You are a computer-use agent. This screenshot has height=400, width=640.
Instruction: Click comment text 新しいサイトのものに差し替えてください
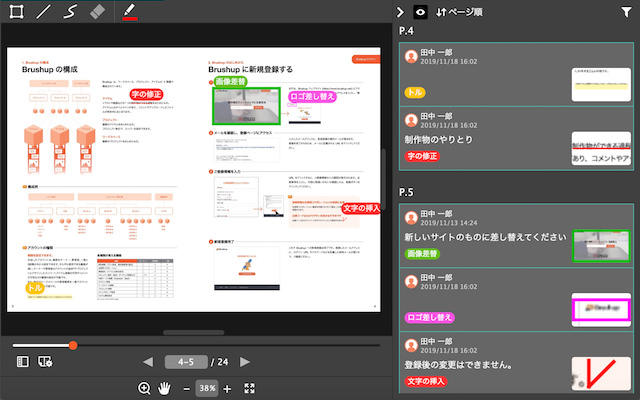click(485, 237)
